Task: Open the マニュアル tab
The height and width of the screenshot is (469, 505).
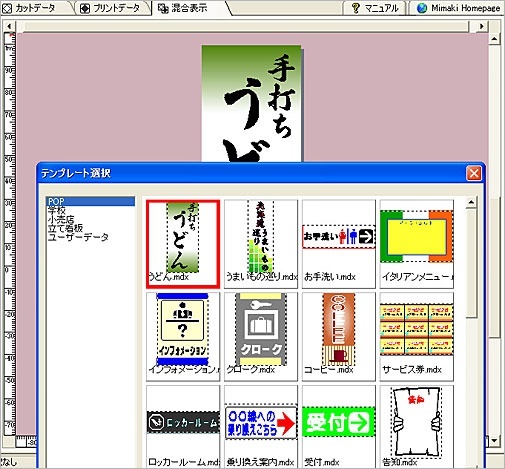Action: [x=375, y=8]
